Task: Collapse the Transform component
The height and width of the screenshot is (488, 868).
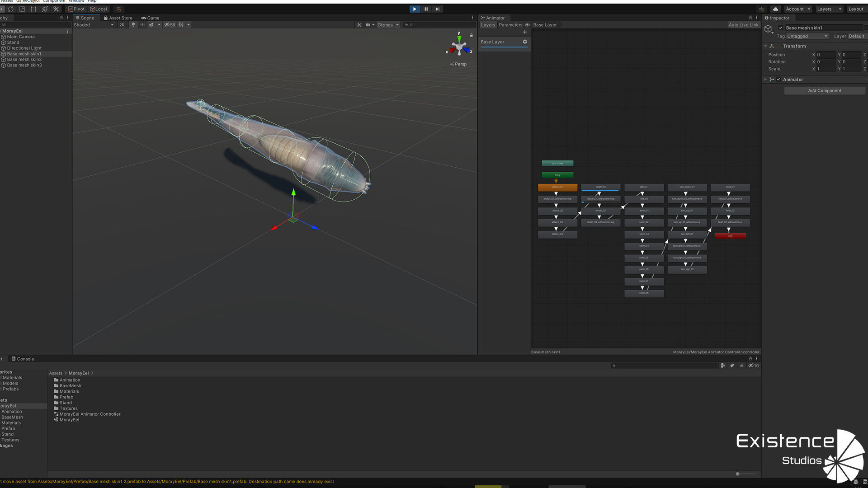Action: tap(765, 46)
